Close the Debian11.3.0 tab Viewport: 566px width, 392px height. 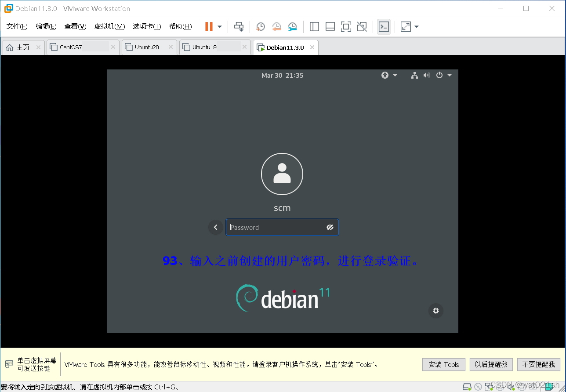(312, 47)
